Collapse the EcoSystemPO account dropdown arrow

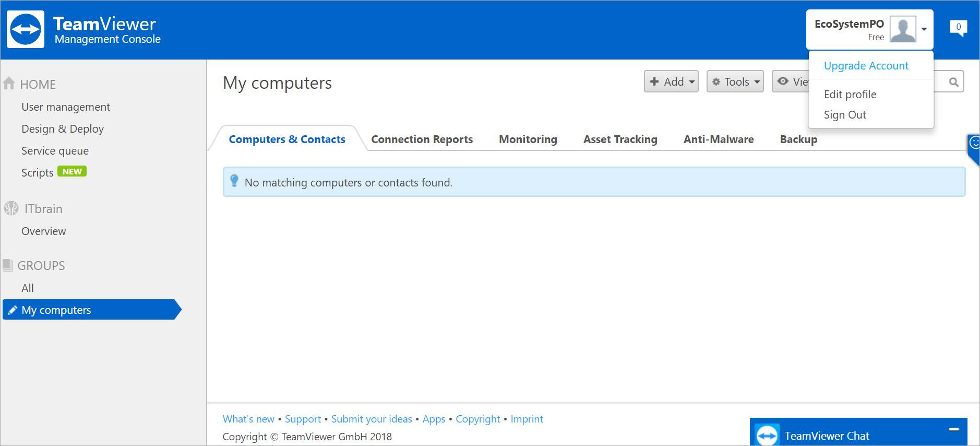coord(924,29)
